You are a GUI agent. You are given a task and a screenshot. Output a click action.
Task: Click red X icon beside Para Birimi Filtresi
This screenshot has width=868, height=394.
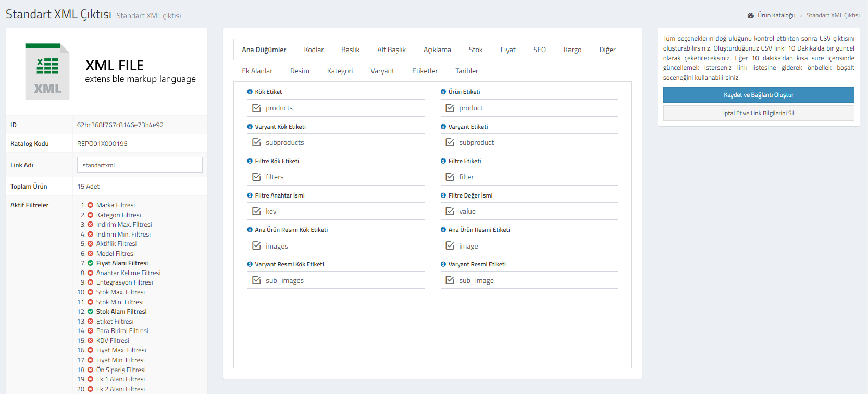[90, 331]
